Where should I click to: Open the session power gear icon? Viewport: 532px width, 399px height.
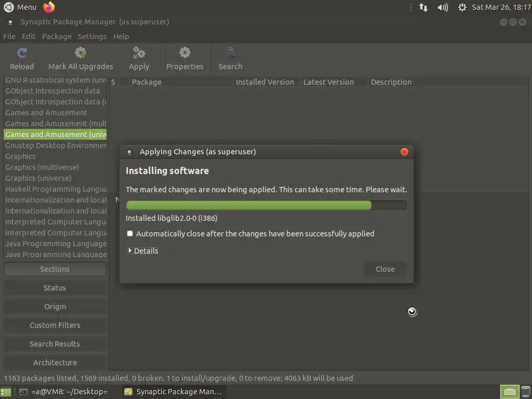pos(462,7)
